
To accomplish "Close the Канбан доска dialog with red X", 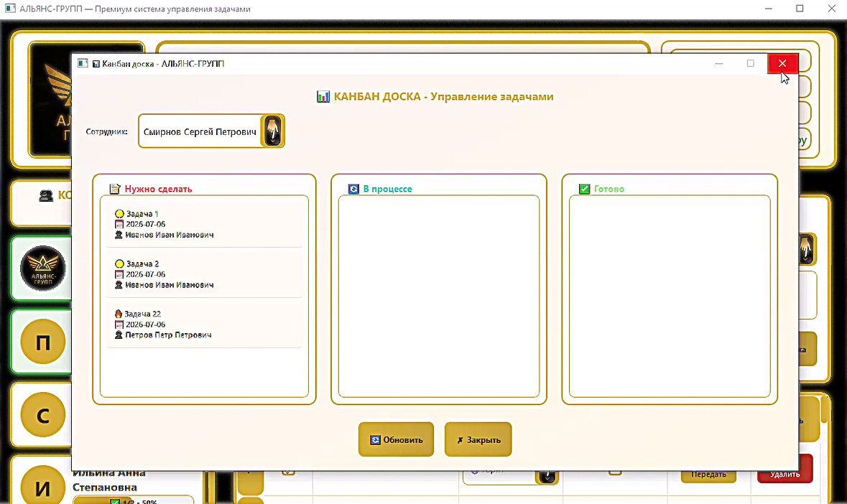I will coord(782,63).
